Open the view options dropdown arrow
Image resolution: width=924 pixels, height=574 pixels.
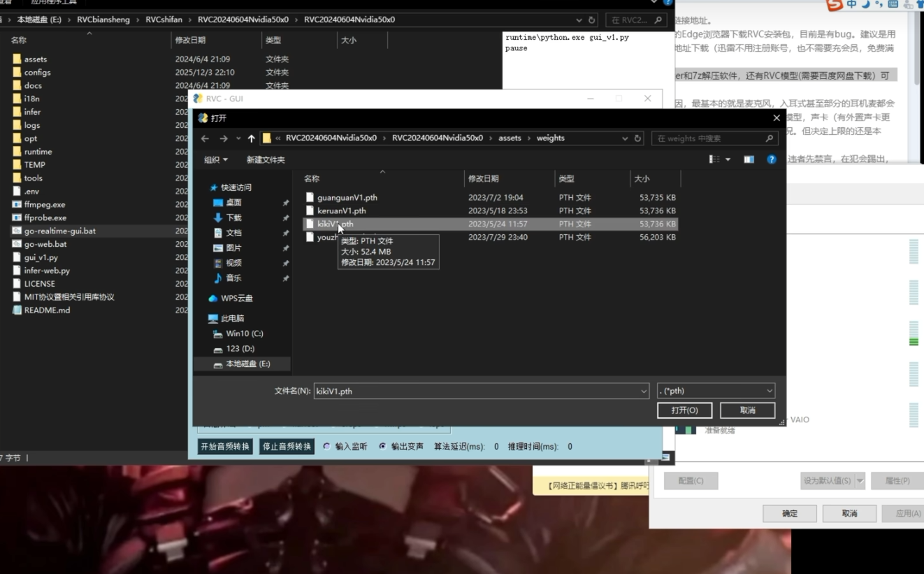tap(728, 159)
